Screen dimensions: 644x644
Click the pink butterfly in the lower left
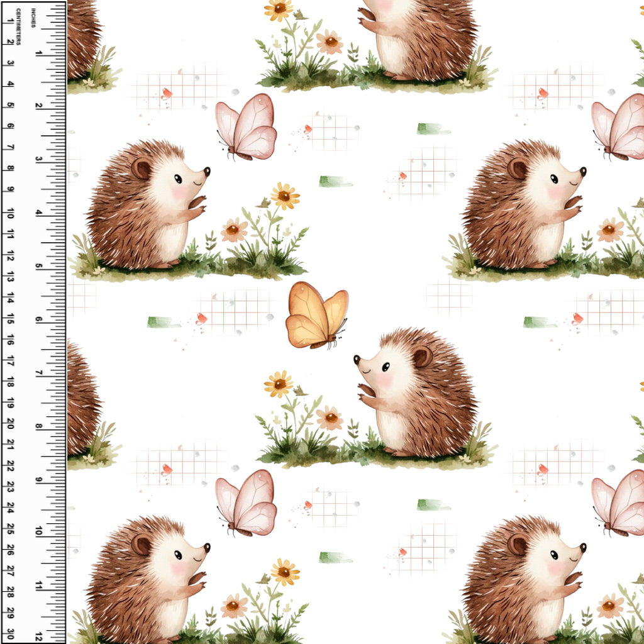click(247, 504)
